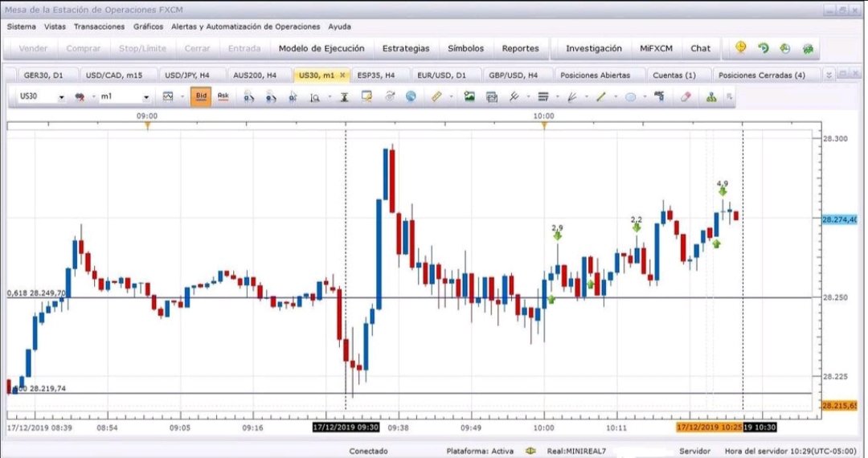
Task: Click the icon immediately right of Ask
Action: (249, 96)
